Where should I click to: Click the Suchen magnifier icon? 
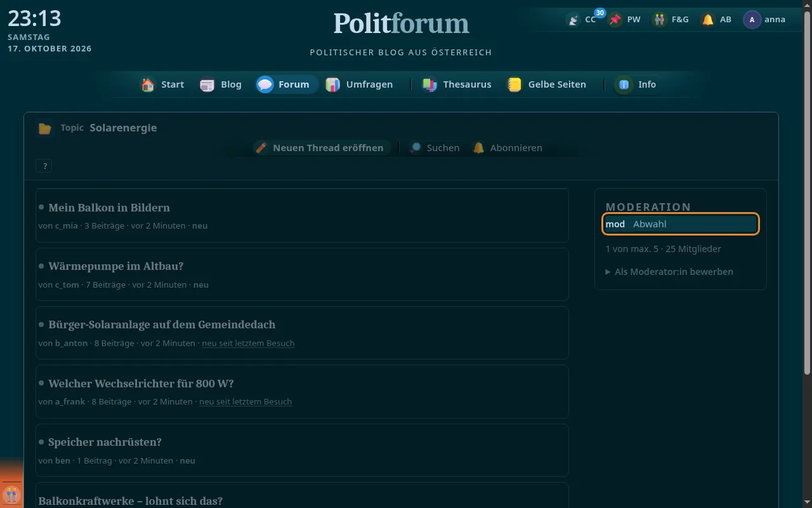click(415, 148)
